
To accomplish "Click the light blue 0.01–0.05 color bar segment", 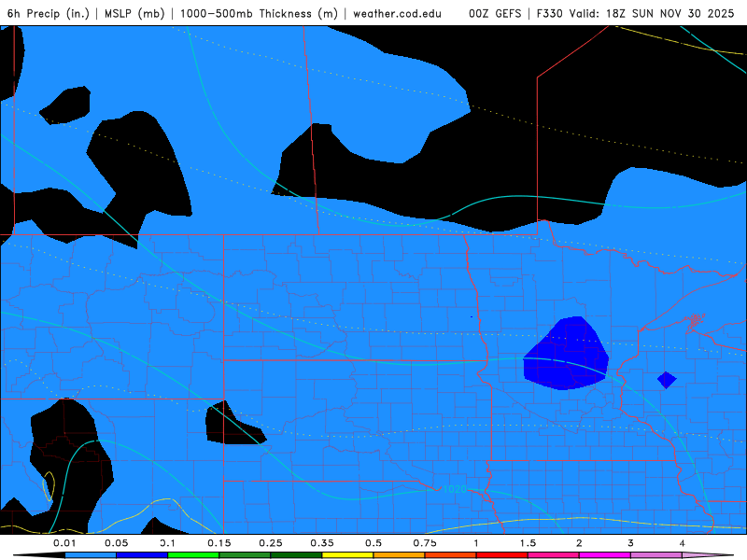I will [91, 555].
